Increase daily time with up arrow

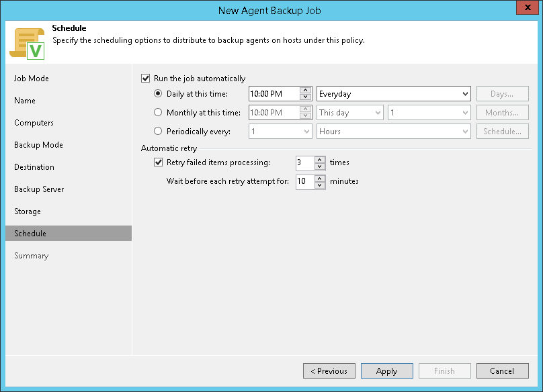(x=306, y=91)
